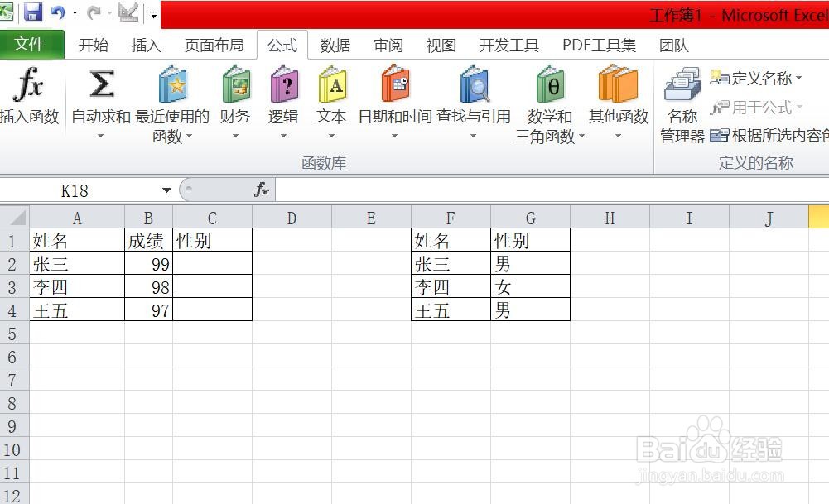Screen dimensions: 829x504
Task: Open Customize Quick Access Toolbar dropdown
Action: click(x=153, y=14)
